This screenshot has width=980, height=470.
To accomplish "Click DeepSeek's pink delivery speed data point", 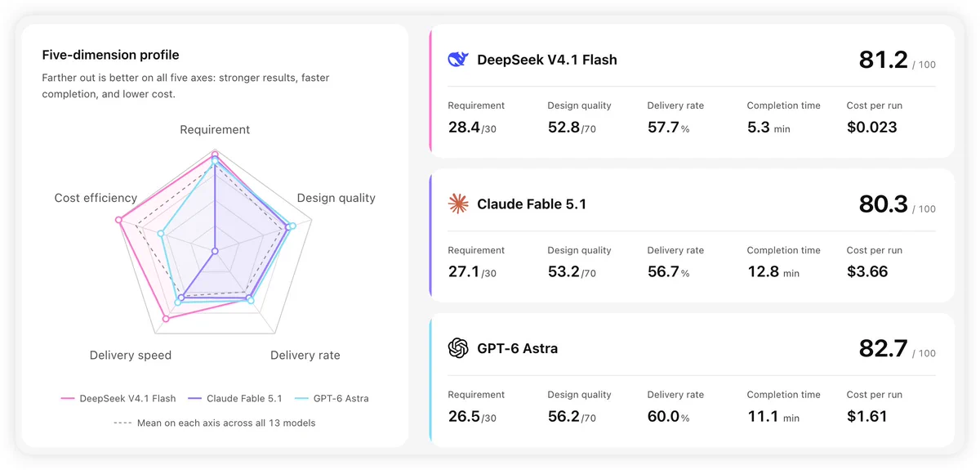I will [166, 319].
